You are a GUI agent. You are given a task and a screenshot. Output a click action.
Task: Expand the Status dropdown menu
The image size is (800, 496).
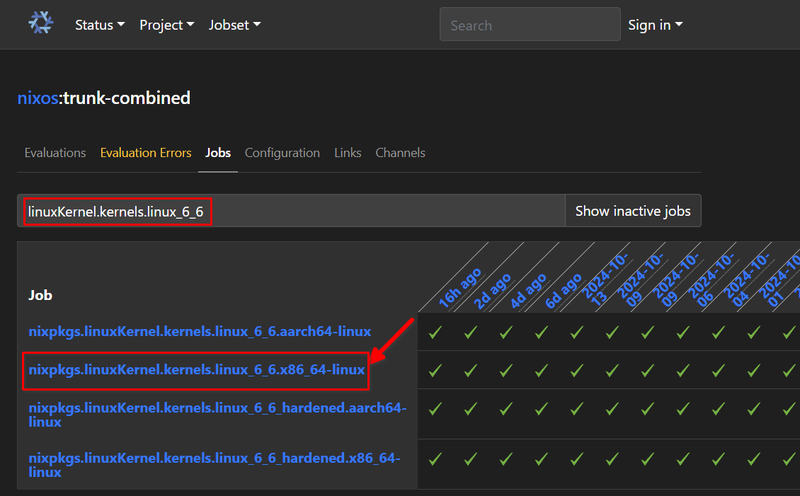(99, 24)
